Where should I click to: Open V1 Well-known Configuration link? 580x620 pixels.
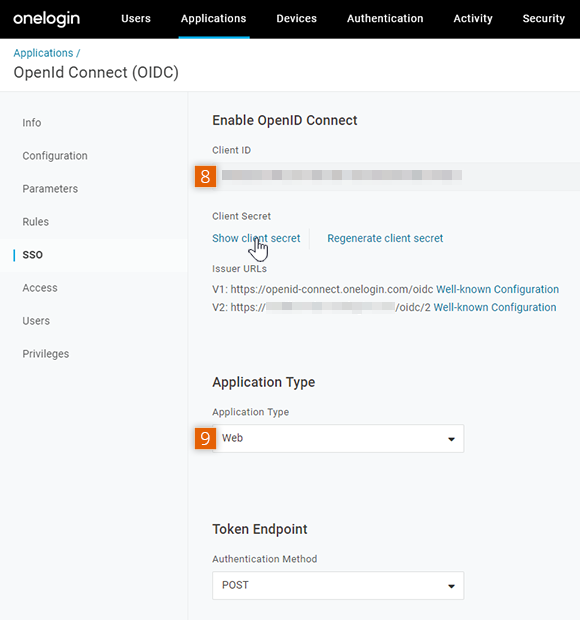pos(497,289)
